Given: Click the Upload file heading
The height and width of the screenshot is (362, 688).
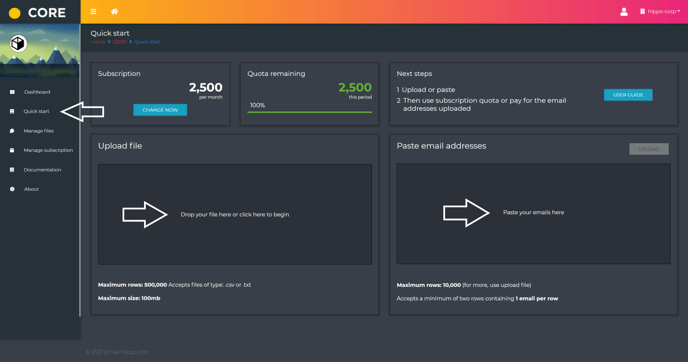Looking at the screenshot, I should [x=120, y=146].
